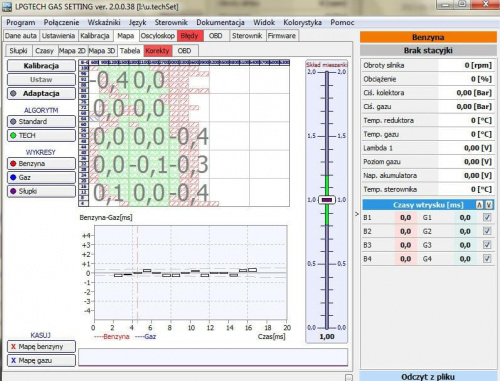Click the mixture composition slider handle

point(327,200)
